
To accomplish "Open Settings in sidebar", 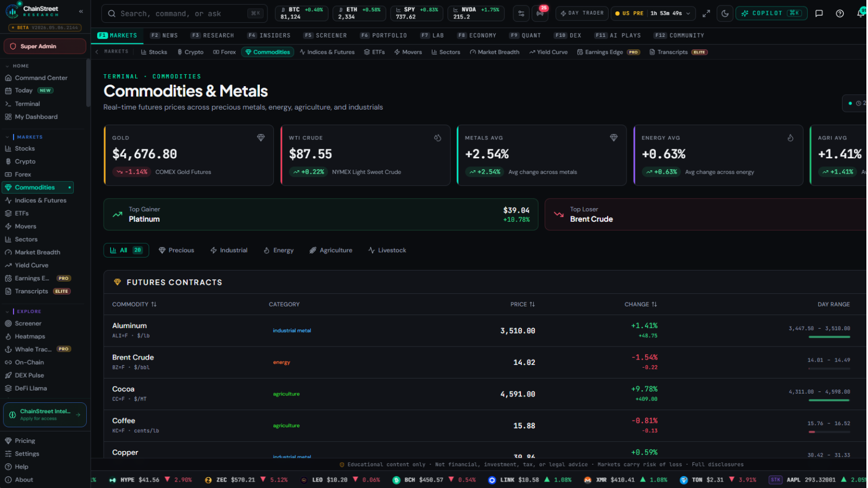I will click(x=27, y=454).
